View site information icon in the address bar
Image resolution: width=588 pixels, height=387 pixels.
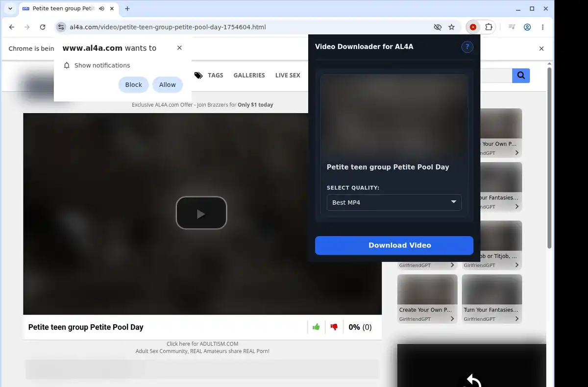click(61, 27)
